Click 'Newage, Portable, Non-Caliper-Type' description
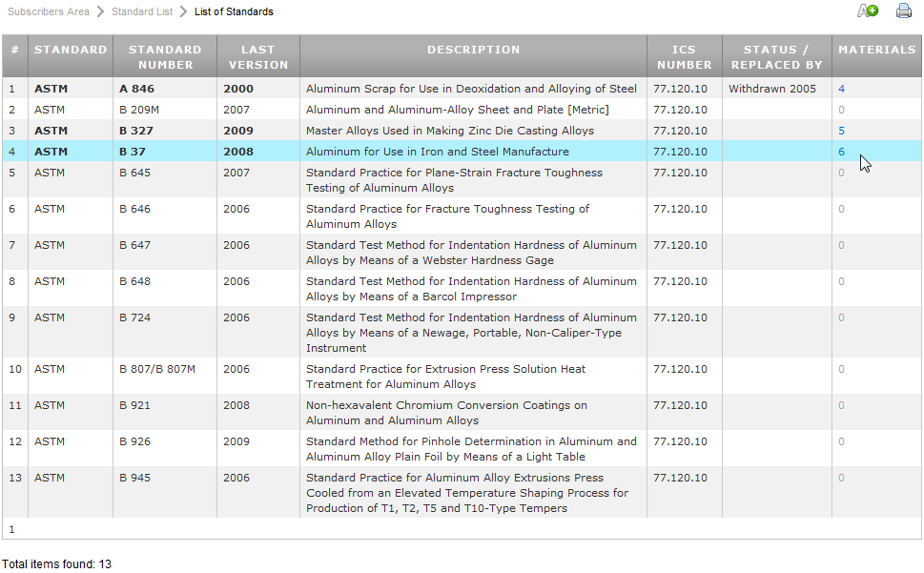924x573 pixels. click(471, 333)
